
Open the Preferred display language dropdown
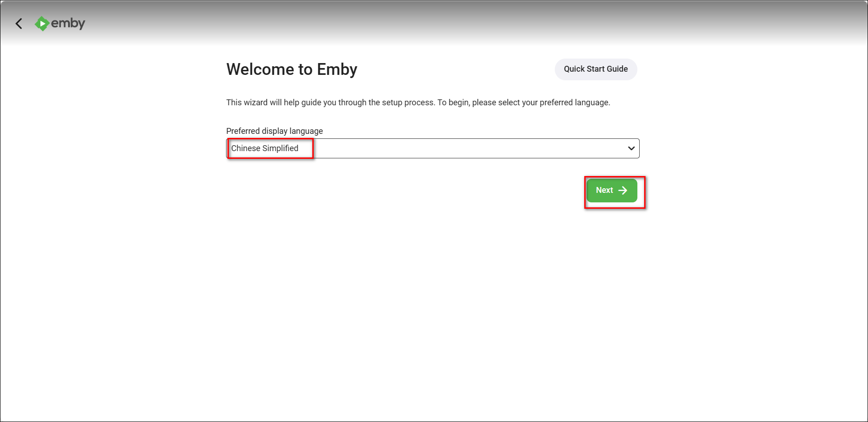click(x=432, y=148)
